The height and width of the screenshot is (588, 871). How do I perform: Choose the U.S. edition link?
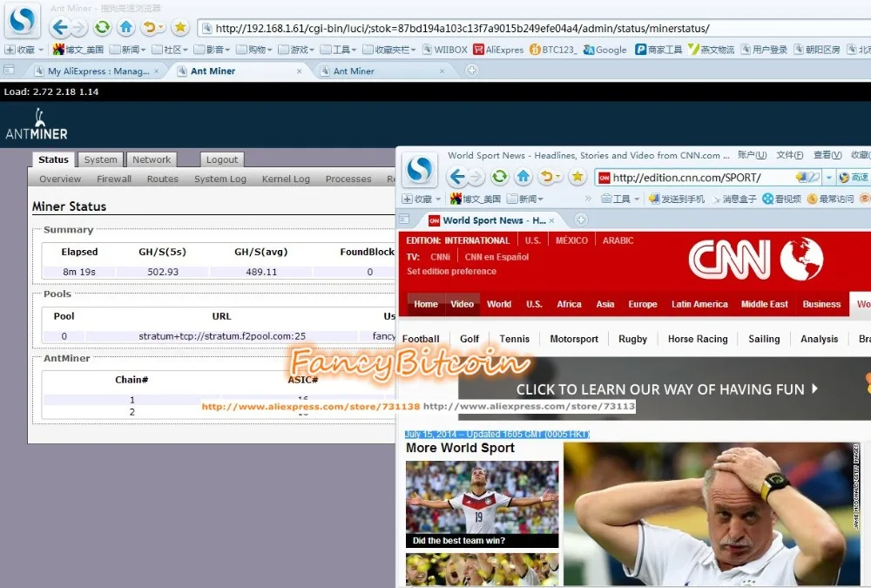[x=533, y=240]
